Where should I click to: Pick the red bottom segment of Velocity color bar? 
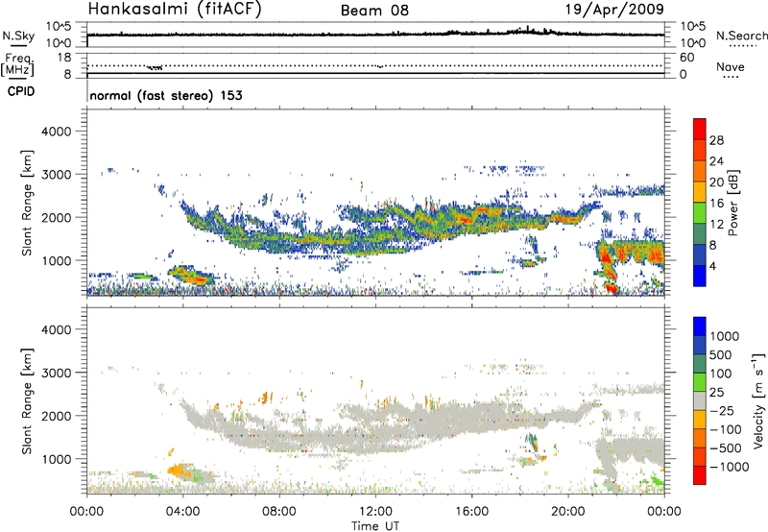pos(700,475)
